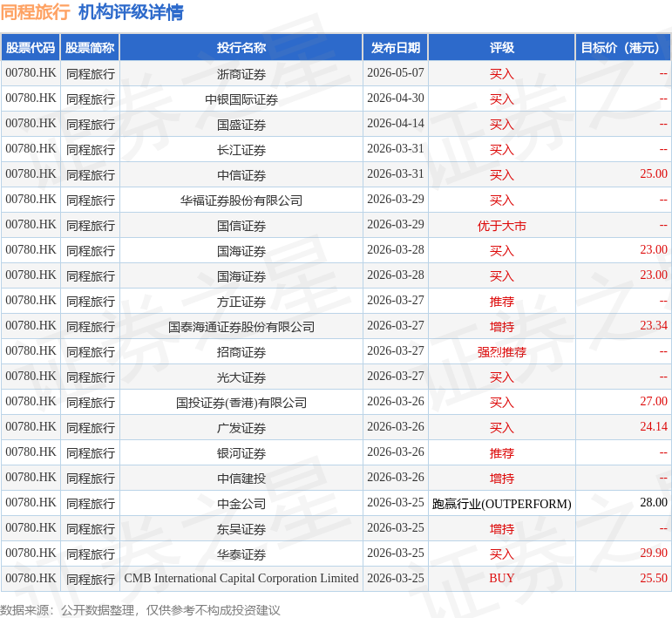Click the 机构评级详情 heading
This screenshot has width=672, height=618.
tap(131, 12)
